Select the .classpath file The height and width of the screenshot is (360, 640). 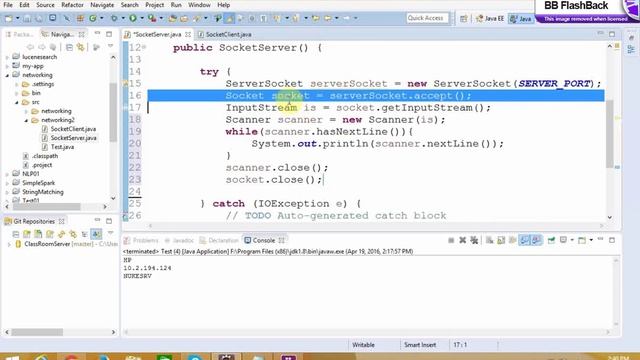44,156
